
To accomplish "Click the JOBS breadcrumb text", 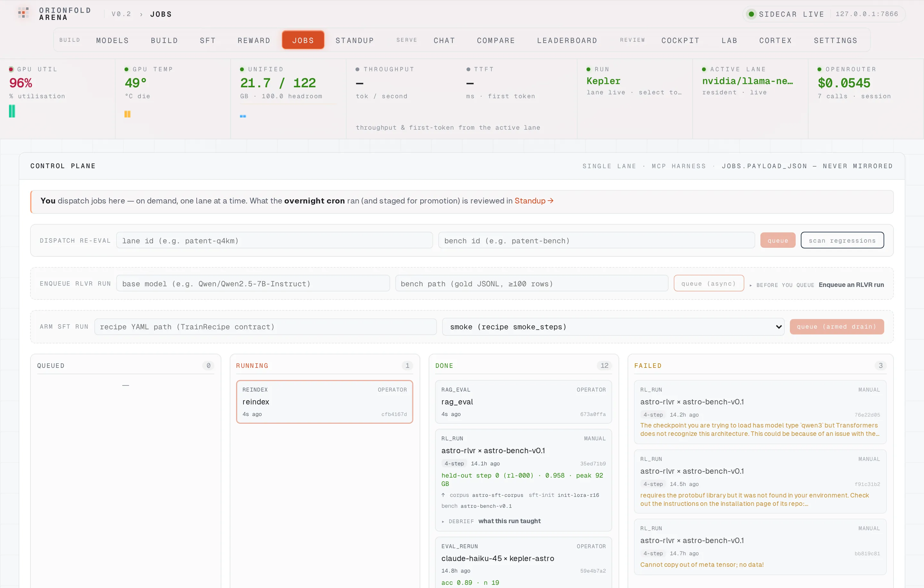I will click(161, 14).
